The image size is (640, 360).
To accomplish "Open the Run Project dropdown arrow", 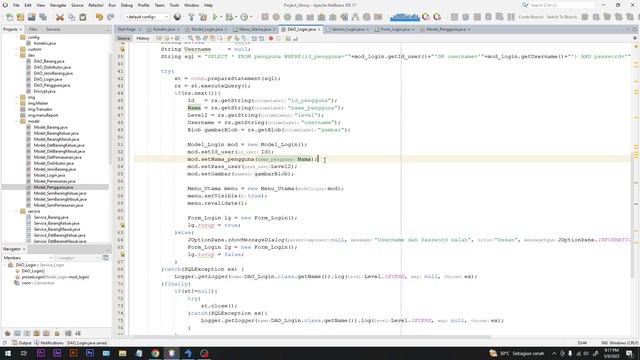I will [x=221, y=17].
